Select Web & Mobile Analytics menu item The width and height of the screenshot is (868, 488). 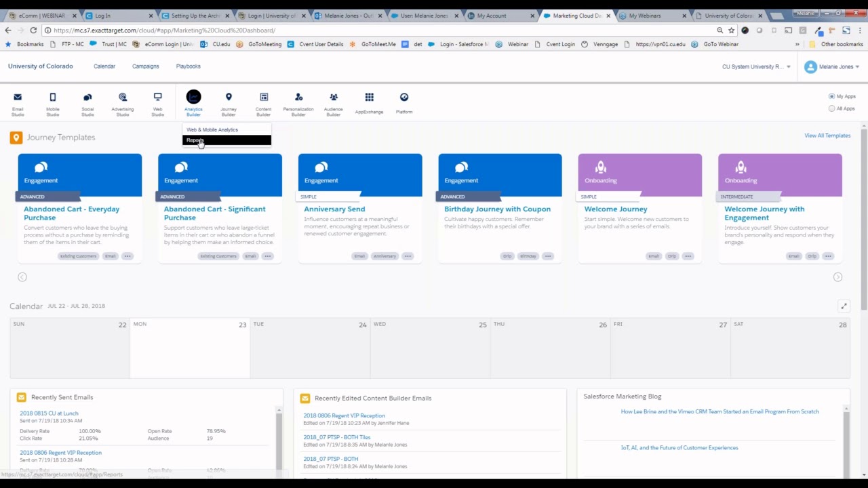(226, 129)
